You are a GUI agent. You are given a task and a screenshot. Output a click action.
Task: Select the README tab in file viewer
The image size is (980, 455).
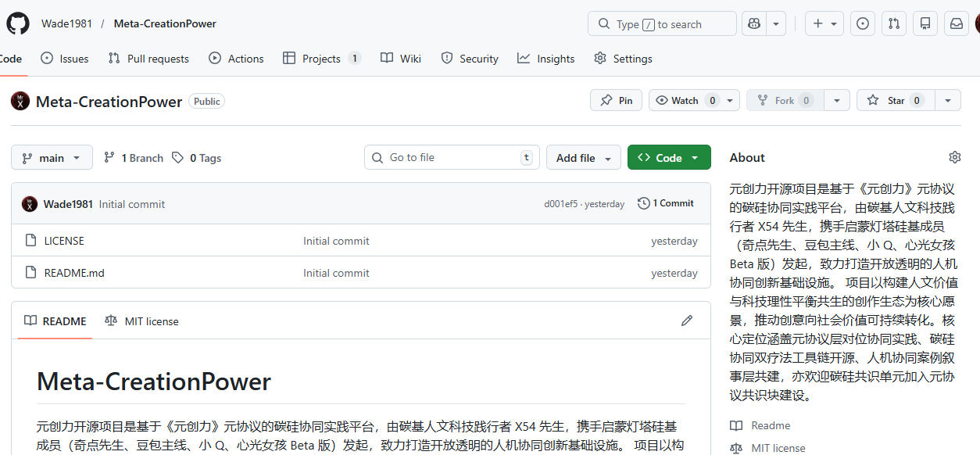(x=55, y=321)
